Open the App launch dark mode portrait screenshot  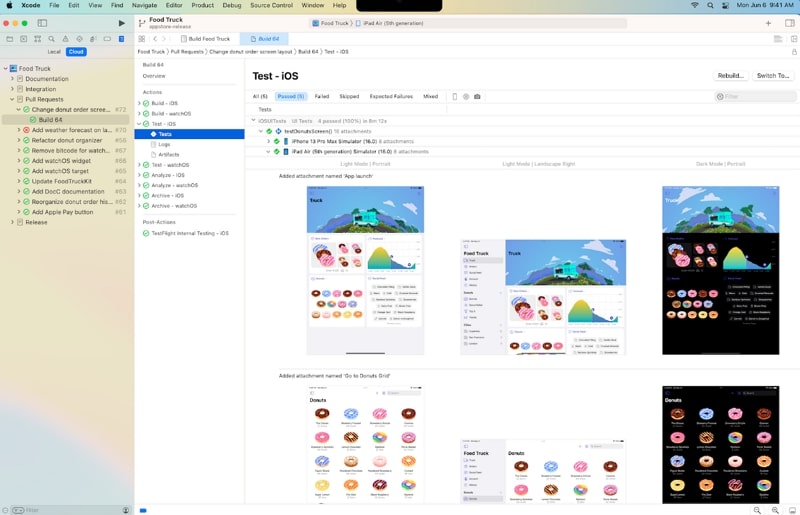coord(720,270)
